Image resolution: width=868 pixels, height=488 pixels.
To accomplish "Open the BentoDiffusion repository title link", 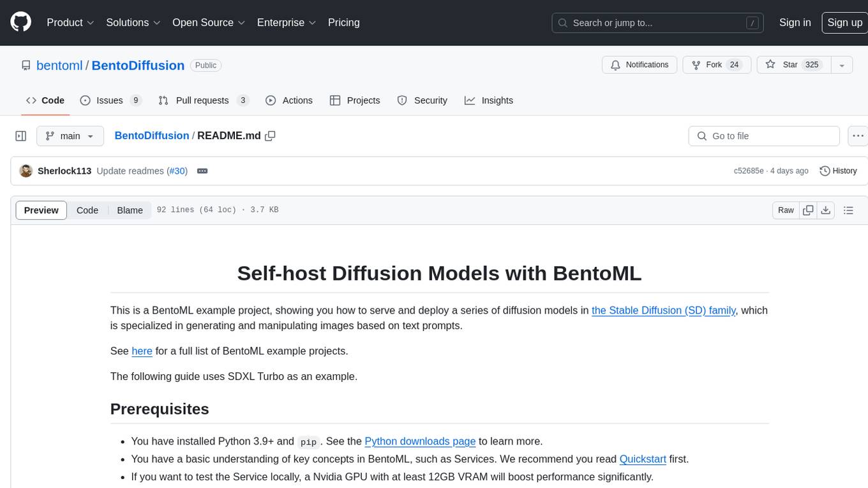I will (x=138, y=65).
